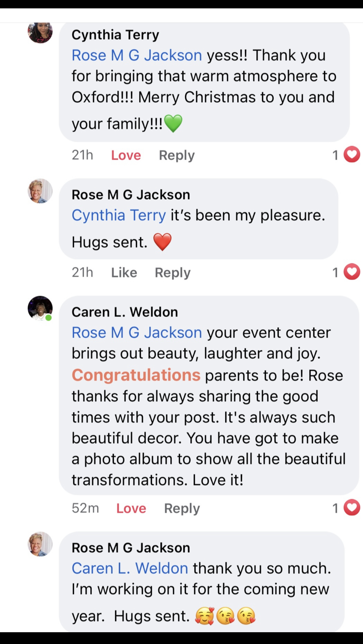Like Rose's "it's been my pleasure" reply
The image size is (363, 644).
(x=124, y=273)
